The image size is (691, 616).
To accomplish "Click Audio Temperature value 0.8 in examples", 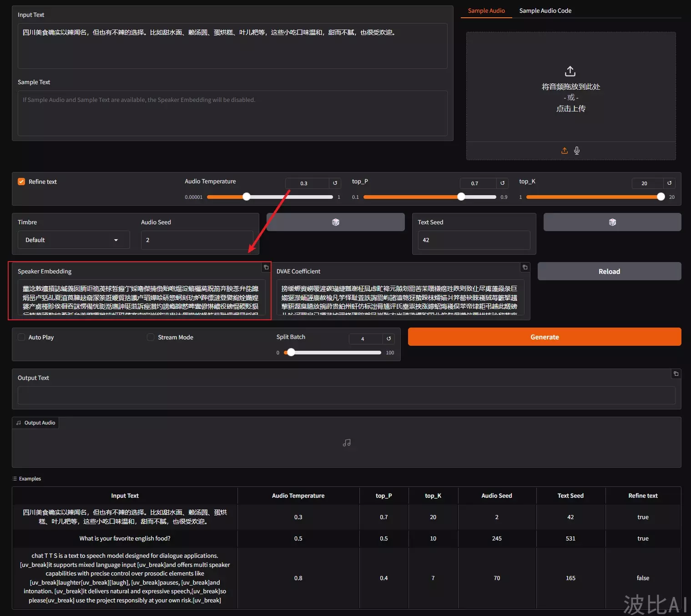I will tap(298, 578).
